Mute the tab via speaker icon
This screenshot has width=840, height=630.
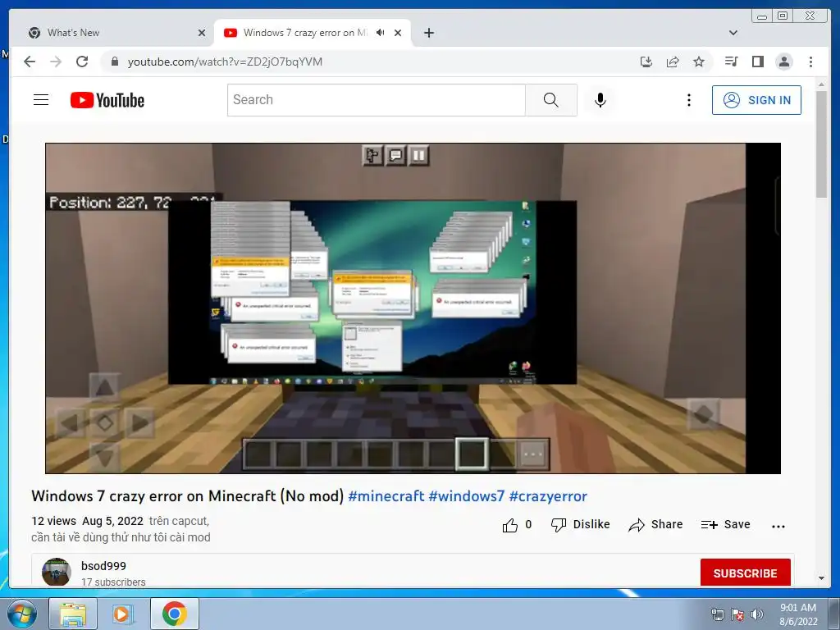point(381,33)
